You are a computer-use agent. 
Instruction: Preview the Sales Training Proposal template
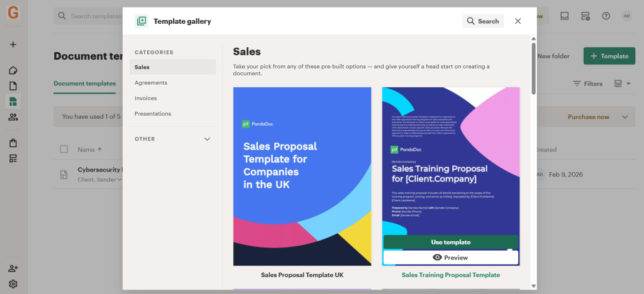[450, 258]
